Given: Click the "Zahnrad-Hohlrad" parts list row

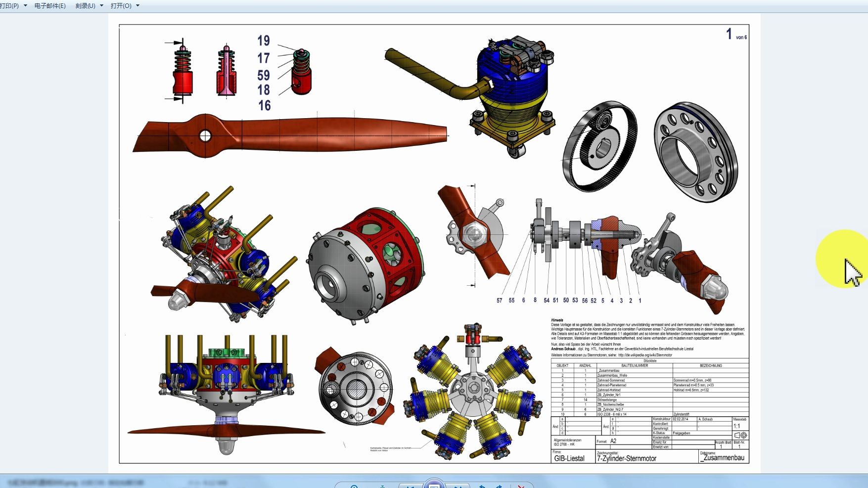Looking at the screenshot, I should 650,390.
